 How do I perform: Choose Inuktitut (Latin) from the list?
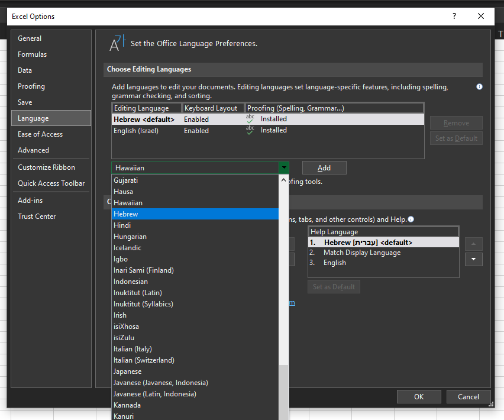click(x=195, y=293)
